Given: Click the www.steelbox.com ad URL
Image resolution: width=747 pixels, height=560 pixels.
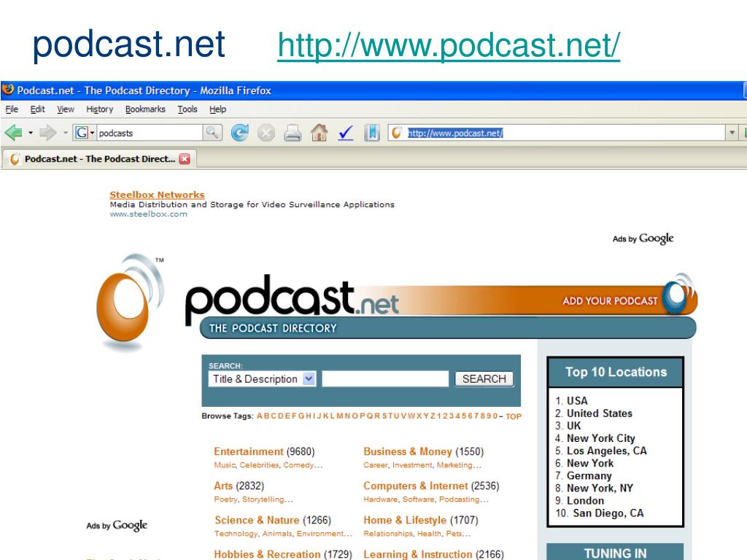Looking at the screenshot, I should tap(149, 214).
